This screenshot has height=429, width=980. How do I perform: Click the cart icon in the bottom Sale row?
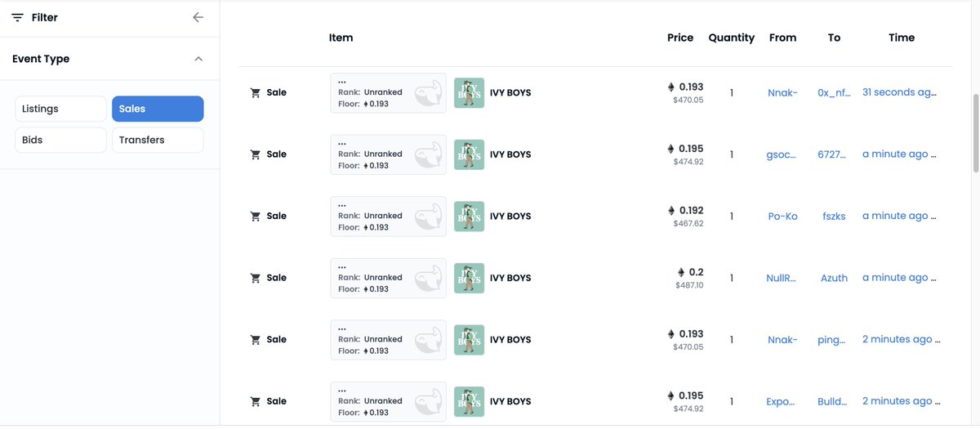[255, 401]
